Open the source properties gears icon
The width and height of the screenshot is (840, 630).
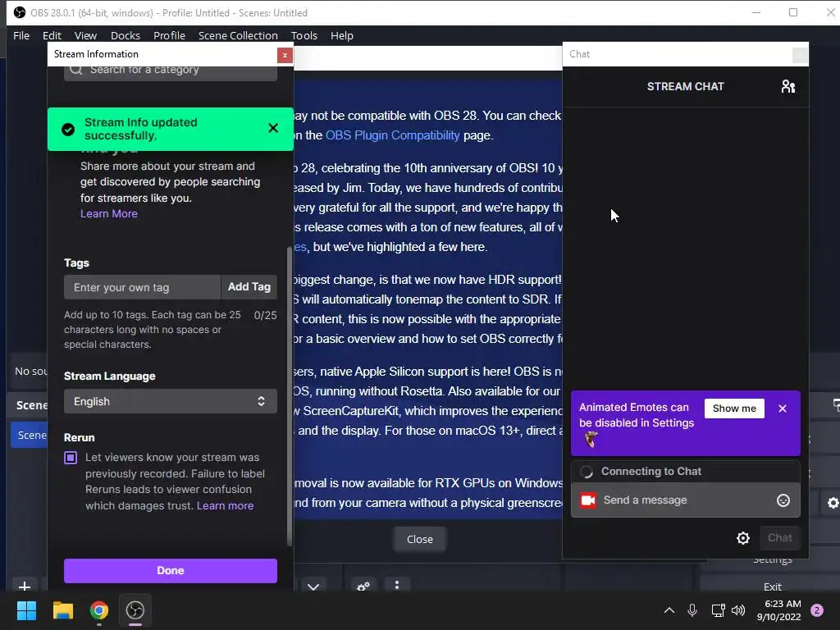pyautogui.click(x=363, y=587)
